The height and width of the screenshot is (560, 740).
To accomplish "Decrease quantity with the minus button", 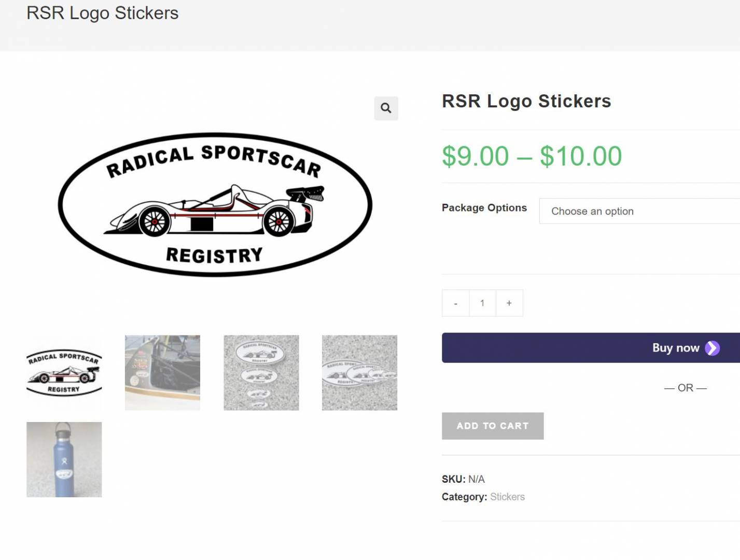I will coord(455,303).
